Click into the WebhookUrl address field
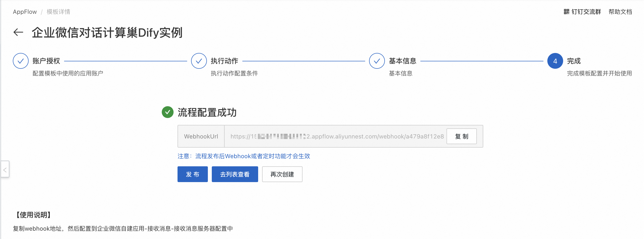 coord(337,136)
